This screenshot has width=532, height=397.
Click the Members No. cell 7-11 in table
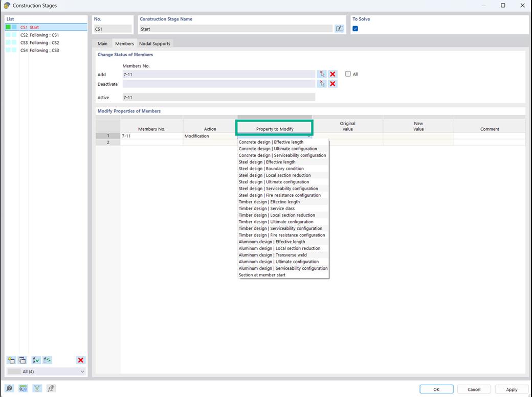tap(151, 136)
